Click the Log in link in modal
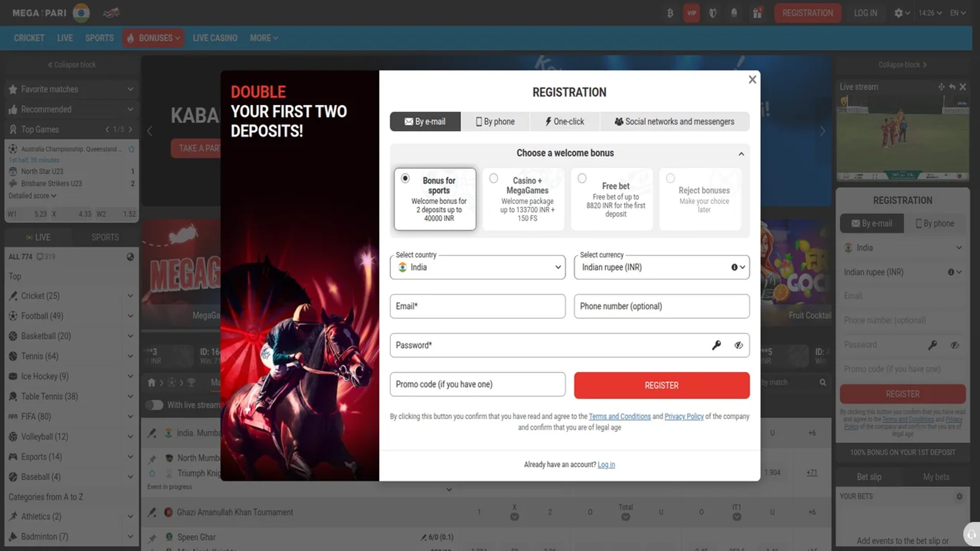The image size is (980, 551). 606,465
